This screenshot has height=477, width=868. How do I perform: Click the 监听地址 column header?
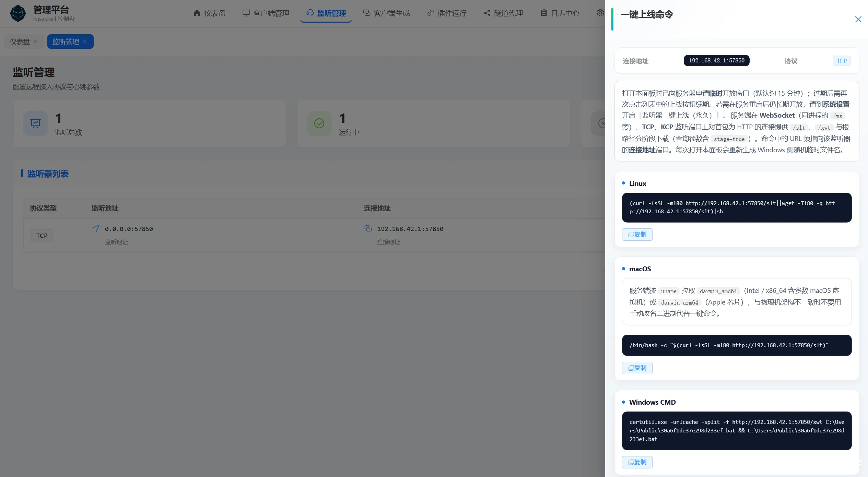click(x=105, y=208)
